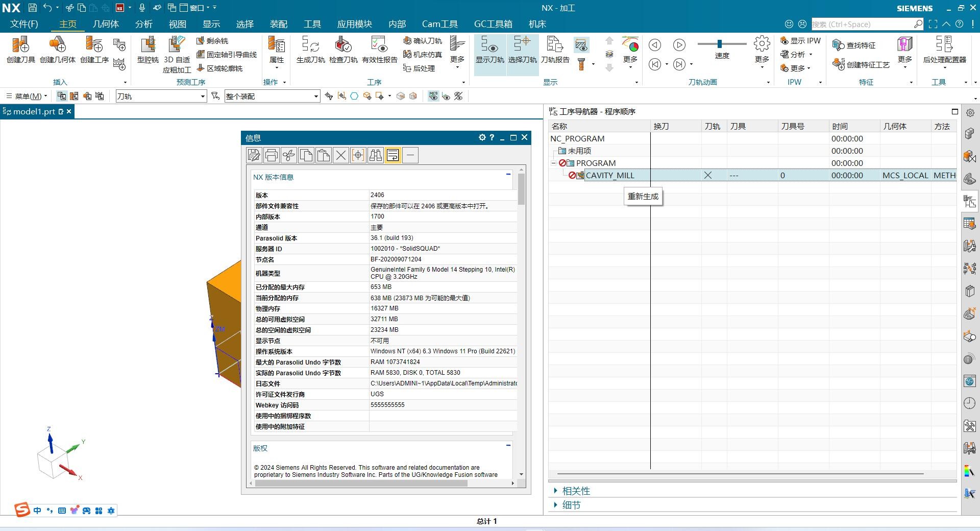
Task: Select the Cavity Mill (型腔铣) icon
Action: coord(148,50)
